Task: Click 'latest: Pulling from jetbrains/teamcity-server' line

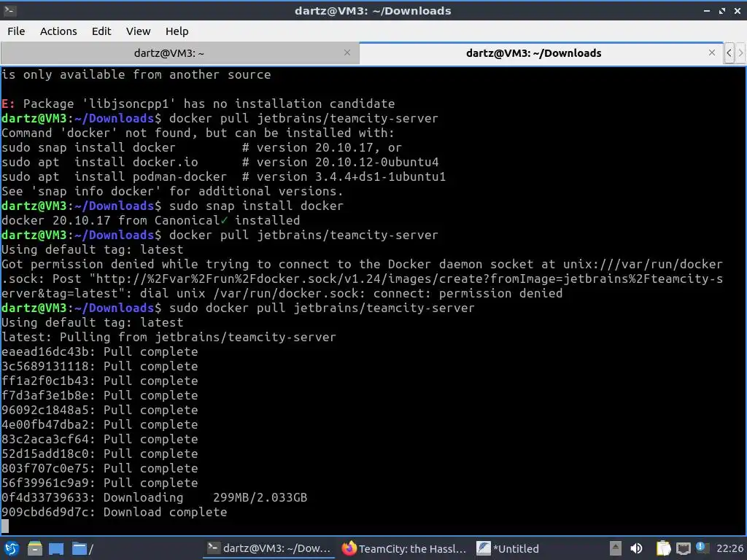Action: [169, 337]
